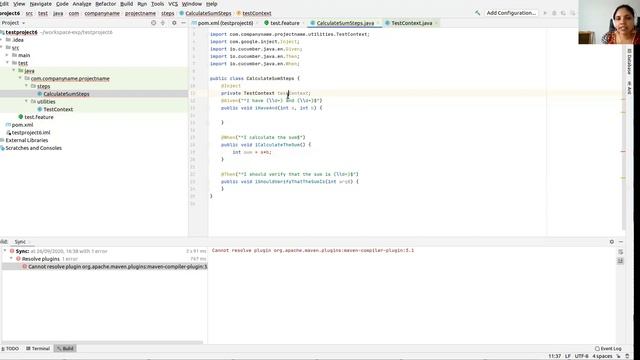Open Build panel settings gear
This screenshot has width=640, height=360.
click(611, 242)
